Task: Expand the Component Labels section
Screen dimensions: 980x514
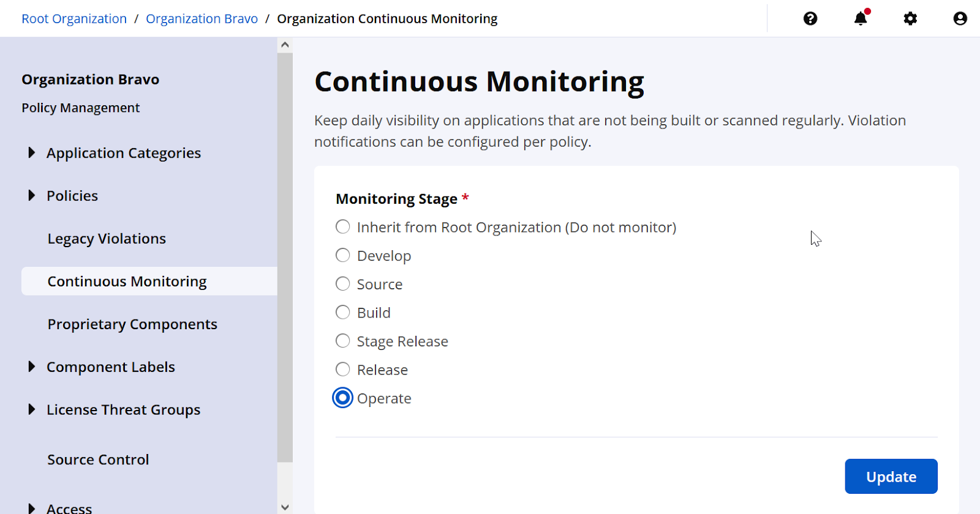Action: click(x=32, y=367)
